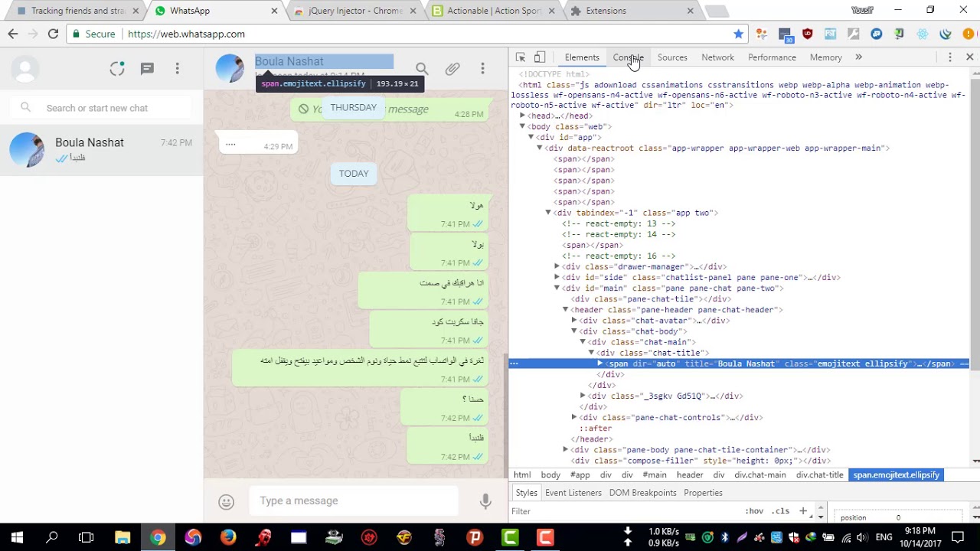Select header in the DOM breadcrumb
980x551 pixels.
[x=690, y=475]
